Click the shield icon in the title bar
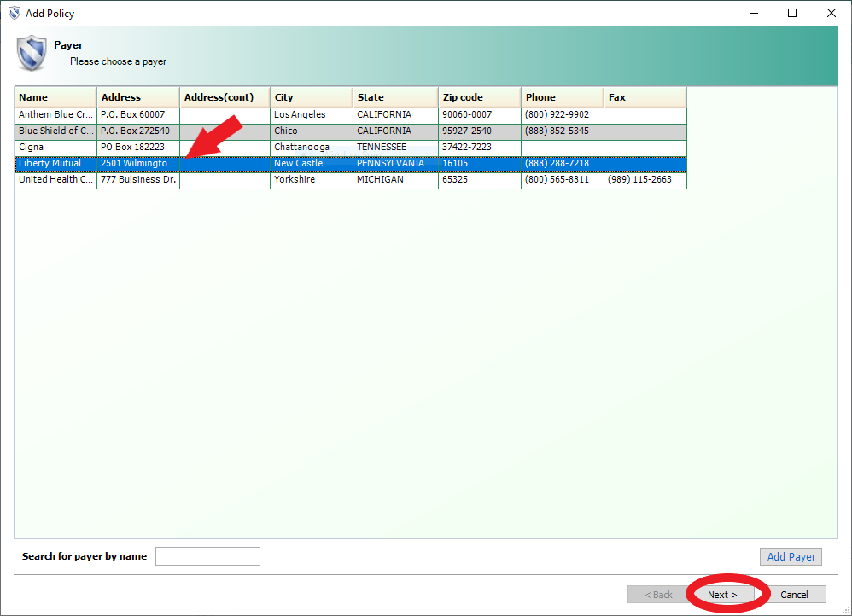Image resolution: width=852 pixels, height=616 pixels. coord(14,13)
